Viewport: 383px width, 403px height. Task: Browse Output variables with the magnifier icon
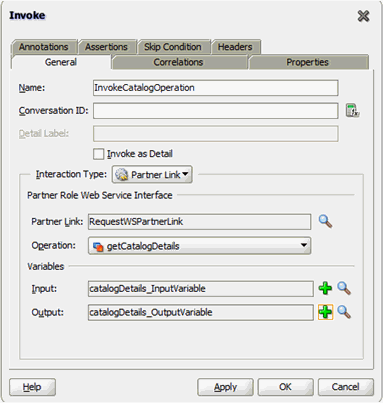pos(344,312)
